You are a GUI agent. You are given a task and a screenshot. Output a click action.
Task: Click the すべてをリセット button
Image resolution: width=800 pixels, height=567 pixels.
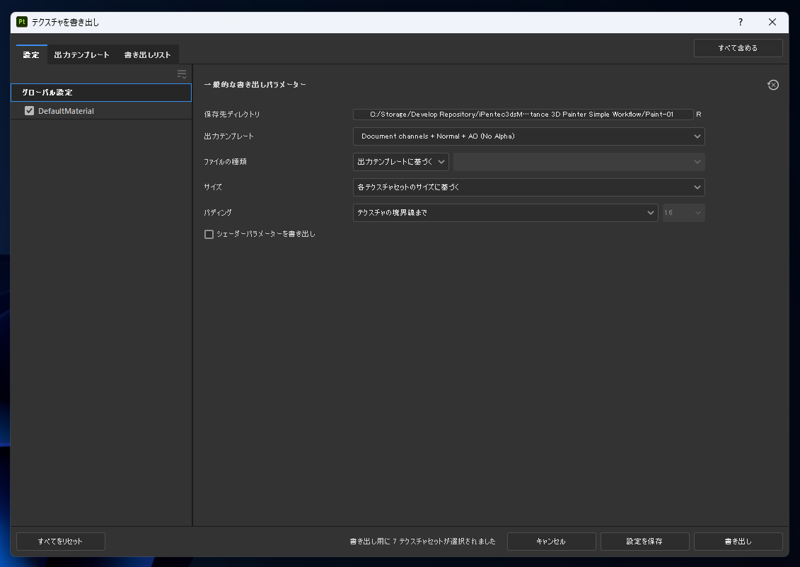click(60, 541)
